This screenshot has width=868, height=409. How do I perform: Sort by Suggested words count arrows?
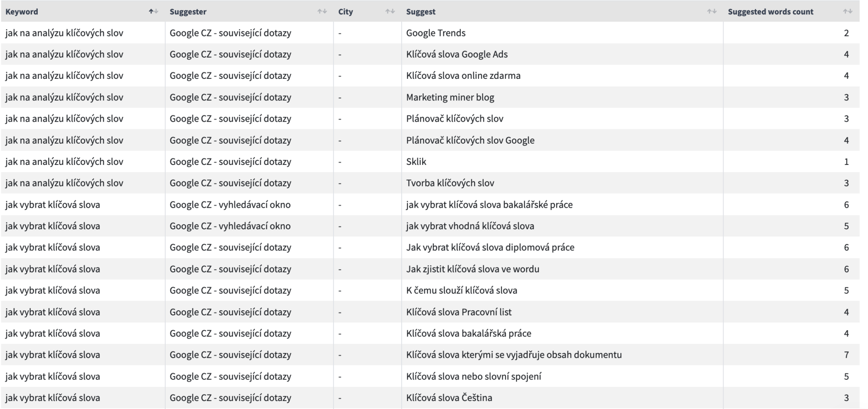click(x=847, y=12)
